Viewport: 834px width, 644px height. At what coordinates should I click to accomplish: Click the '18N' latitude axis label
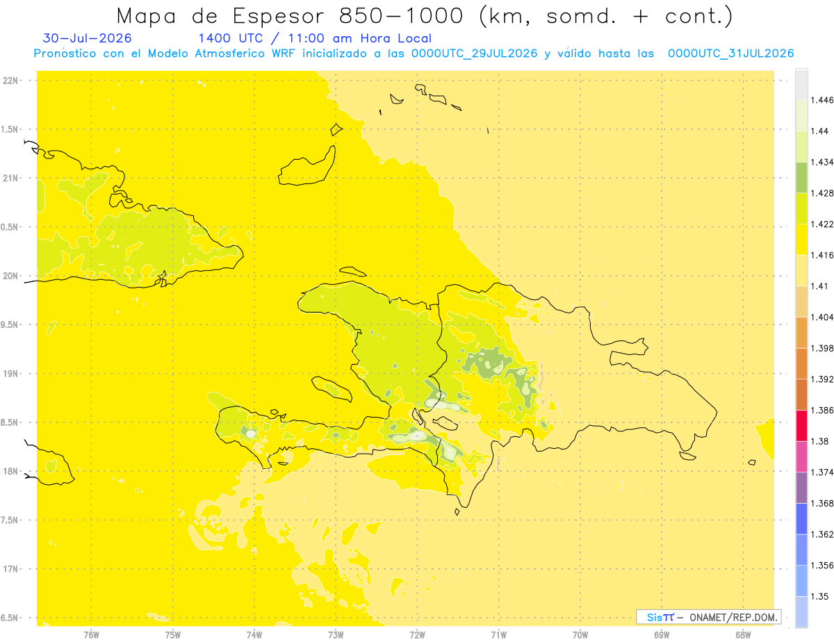10,472
